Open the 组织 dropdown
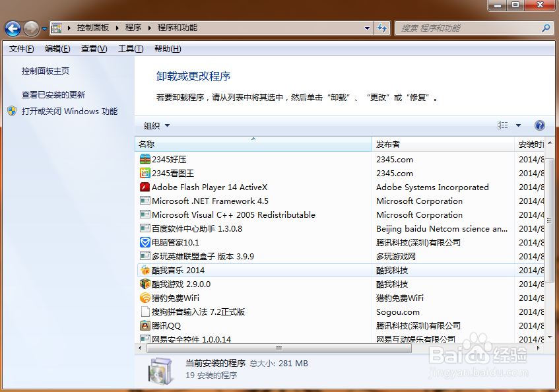This screenshot has height=392, width=559. [156, 125]
